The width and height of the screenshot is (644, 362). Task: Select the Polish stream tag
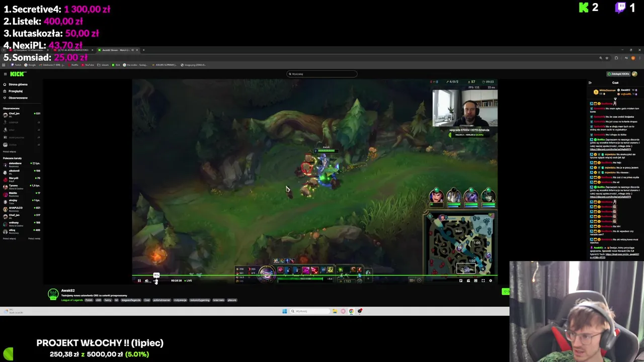click(89, 300)
